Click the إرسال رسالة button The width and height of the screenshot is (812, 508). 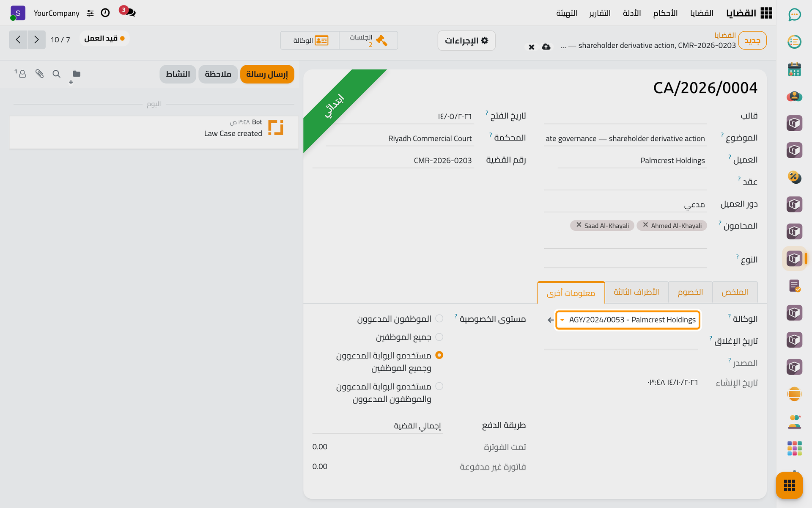(x=267, y=74)
